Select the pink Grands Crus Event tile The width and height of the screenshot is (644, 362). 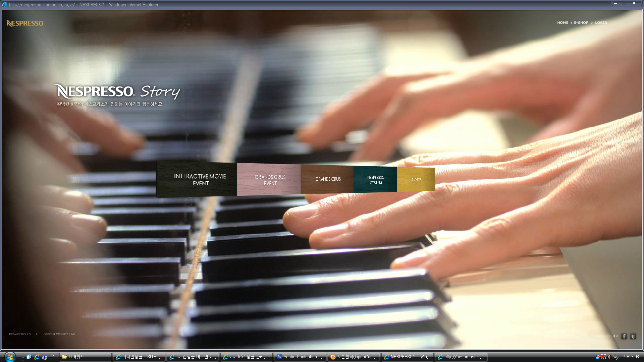point(269,180)
